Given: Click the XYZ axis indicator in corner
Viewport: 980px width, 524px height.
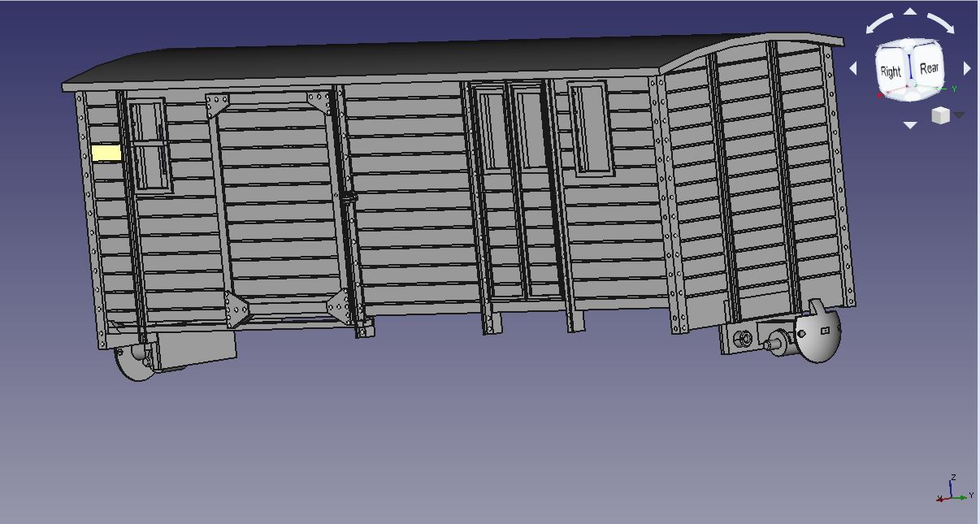Looking at the screenshot, I should tap(954, 490).
